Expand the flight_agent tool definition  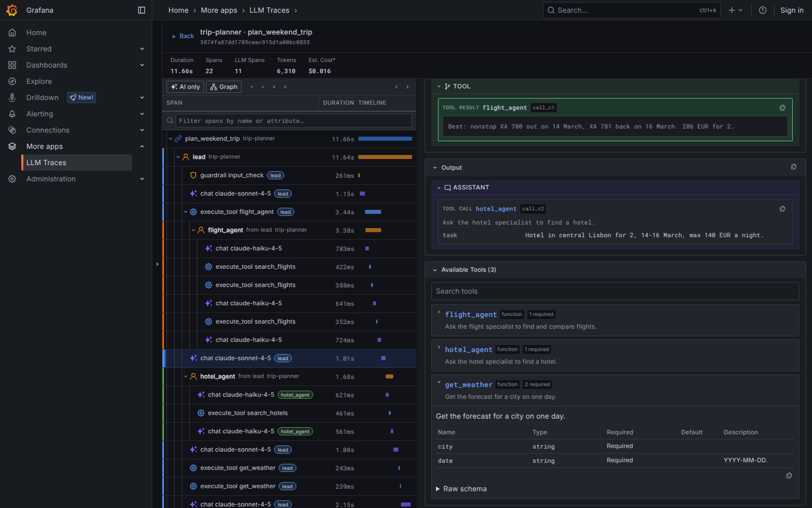439,312
